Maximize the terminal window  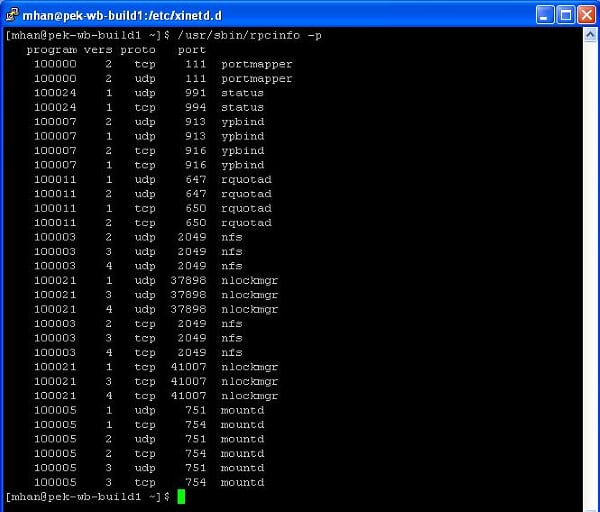(566, 15)
